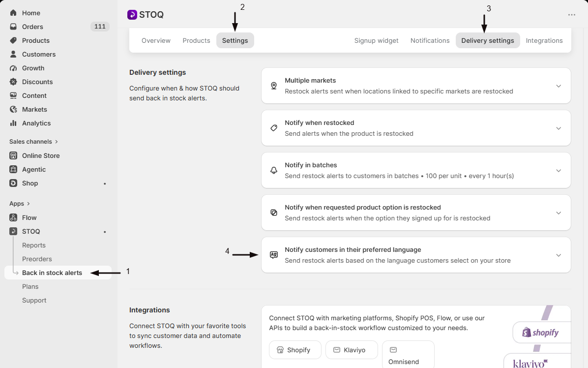
Task: Click the Growth gauge icon
Action: (x=13, y=68)
